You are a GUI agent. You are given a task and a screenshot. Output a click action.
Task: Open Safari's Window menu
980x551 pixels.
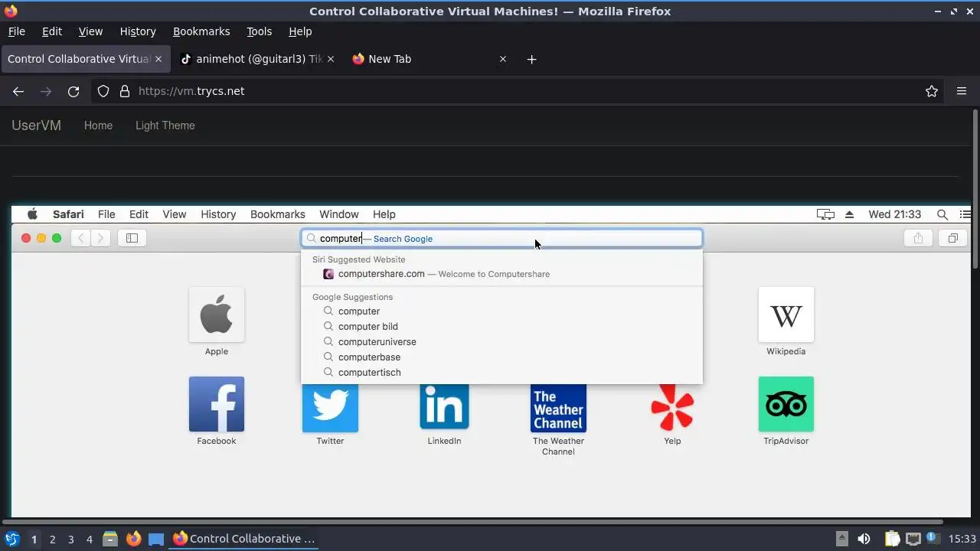[339, 214]
